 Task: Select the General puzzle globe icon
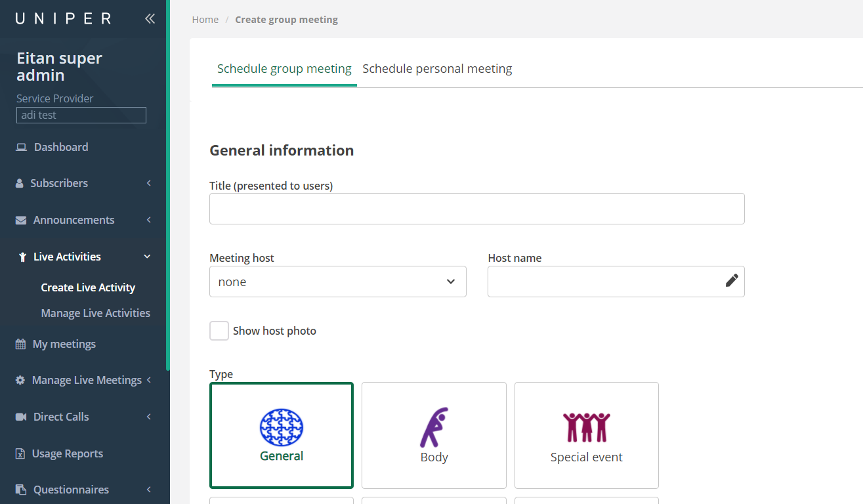pyautogui.click(x=282, y=427)
